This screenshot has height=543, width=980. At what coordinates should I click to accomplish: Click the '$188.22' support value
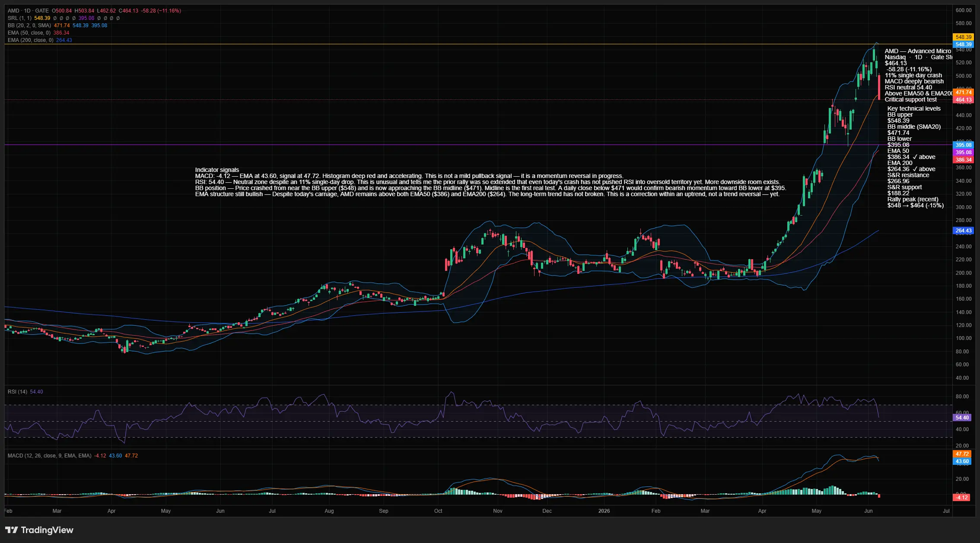[x=898, y=194]
